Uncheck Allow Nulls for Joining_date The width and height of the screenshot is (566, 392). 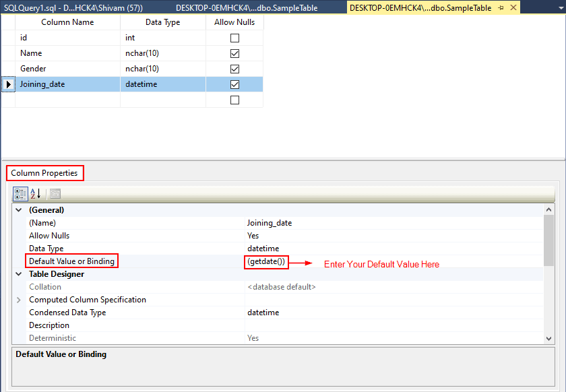click(234, 84)
